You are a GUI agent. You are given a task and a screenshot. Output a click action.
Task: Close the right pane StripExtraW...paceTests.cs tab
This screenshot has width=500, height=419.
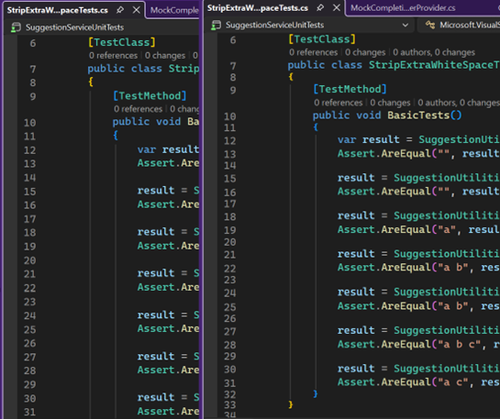point(337,8)
